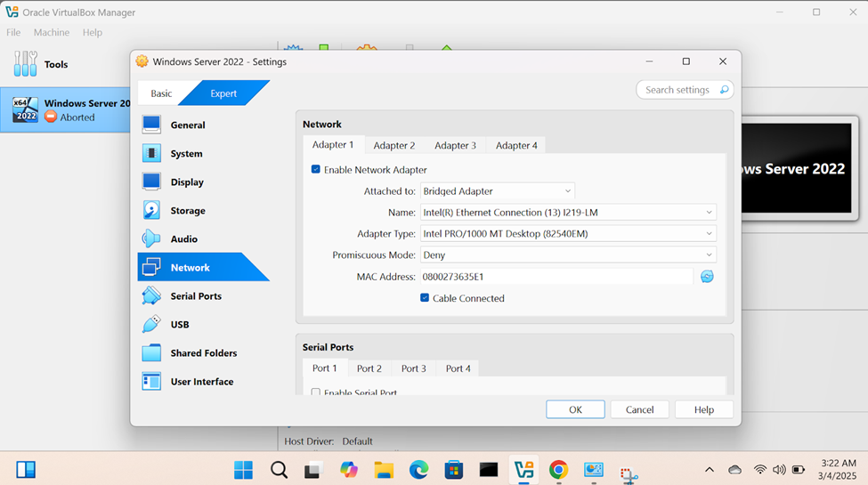Select the Tools icon in VirtualBox Manager

click(25, 64)
